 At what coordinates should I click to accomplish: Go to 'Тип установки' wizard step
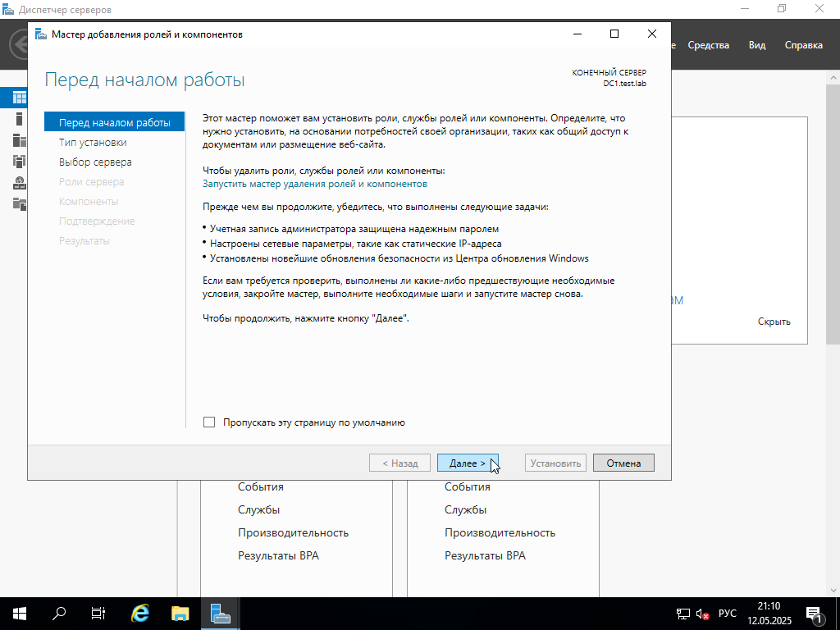click(x=93, y=142)
